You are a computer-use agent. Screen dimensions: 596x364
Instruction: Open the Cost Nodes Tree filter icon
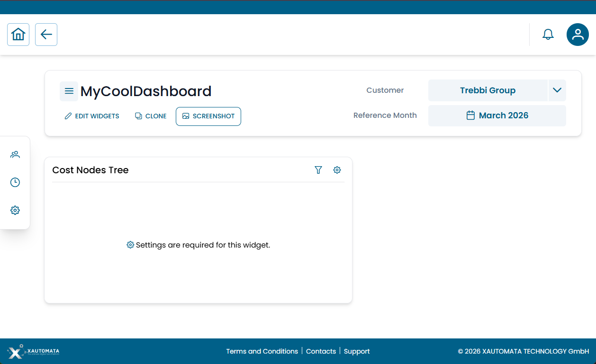point(318,170)
